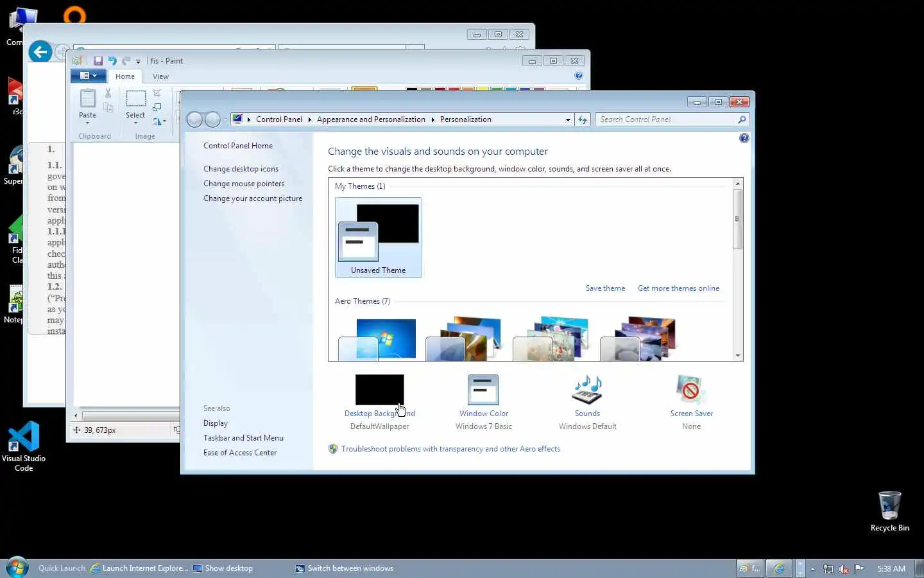The image size is (924, 578).
Task: Click Paint help icon
Action: click(579, 76)
